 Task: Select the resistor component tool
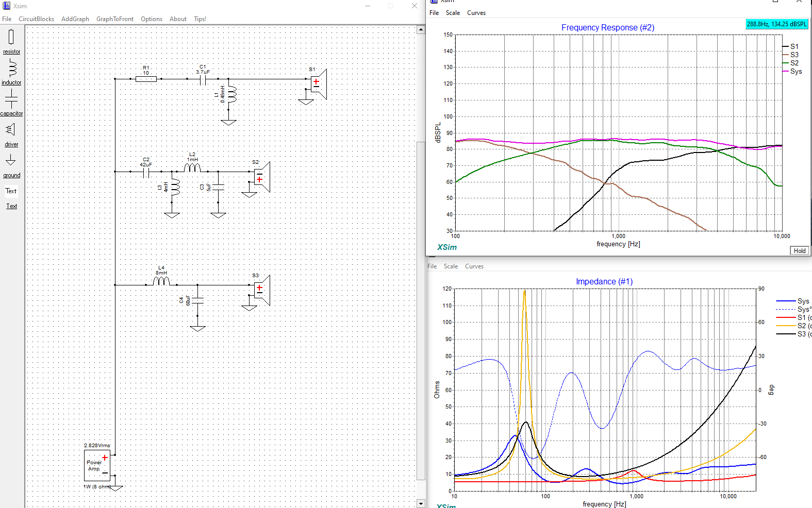coord(11,41)
